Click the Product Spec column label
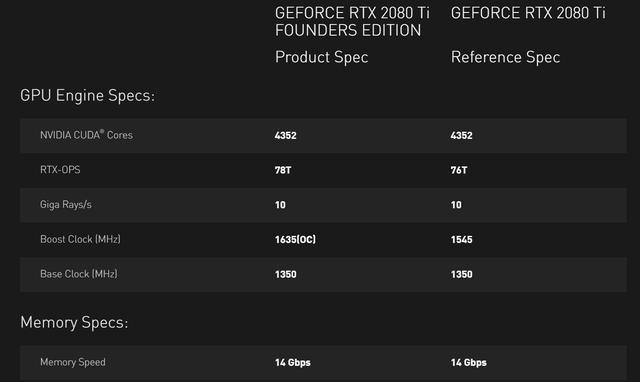640x382 pixels. (322, 57)
